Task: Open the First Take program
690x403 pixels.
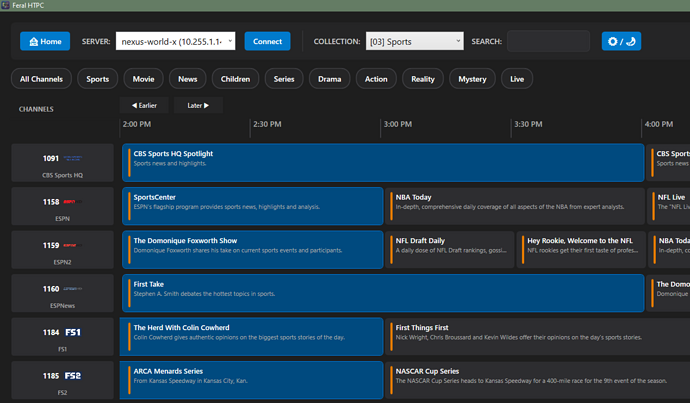Action: [383, 293]
